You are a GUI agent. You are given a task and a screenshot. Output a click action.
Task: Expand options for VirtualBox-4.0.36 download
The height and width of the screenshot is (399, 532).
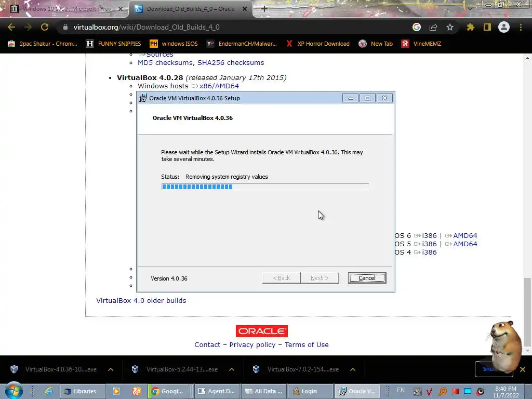pyautogui.click(x=111, y=369)
